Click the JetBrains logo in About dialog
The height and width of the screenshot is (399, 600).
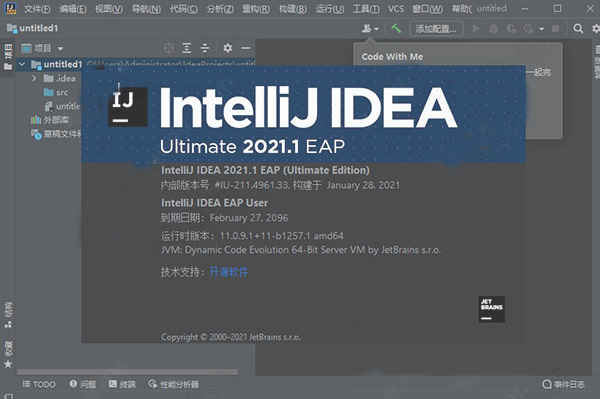[x=491, y=309]
